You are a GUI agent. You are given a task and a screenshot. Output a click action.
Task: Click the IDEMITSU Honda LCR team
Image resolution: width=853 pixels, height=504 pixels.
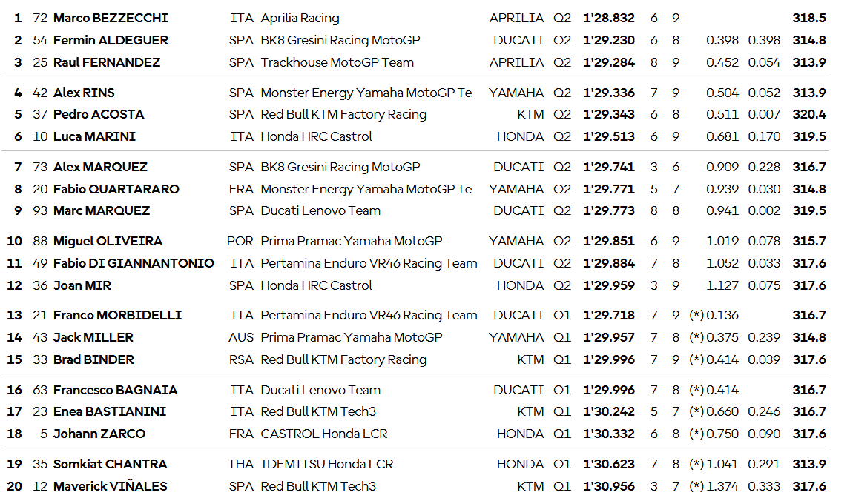(x=326, y=464)
